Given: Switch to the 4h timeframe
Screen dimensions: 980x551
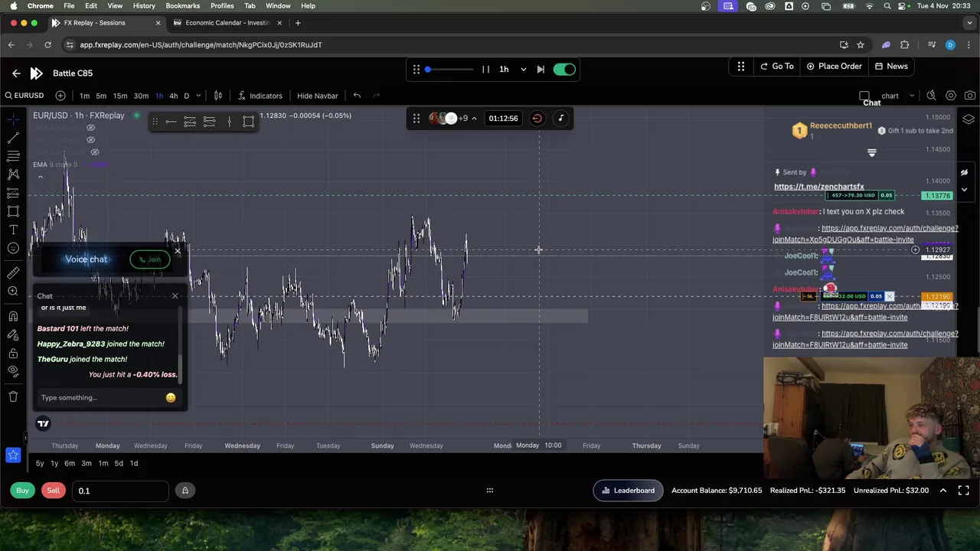Looking at the screenshot, I should [x=174, y=96].
